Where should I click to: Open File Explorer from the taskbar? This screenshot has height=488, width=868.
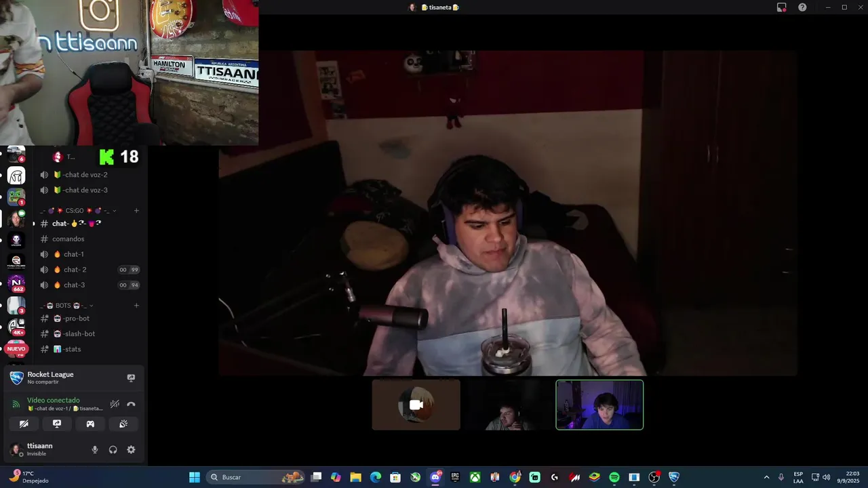click(x=355, y=477)
